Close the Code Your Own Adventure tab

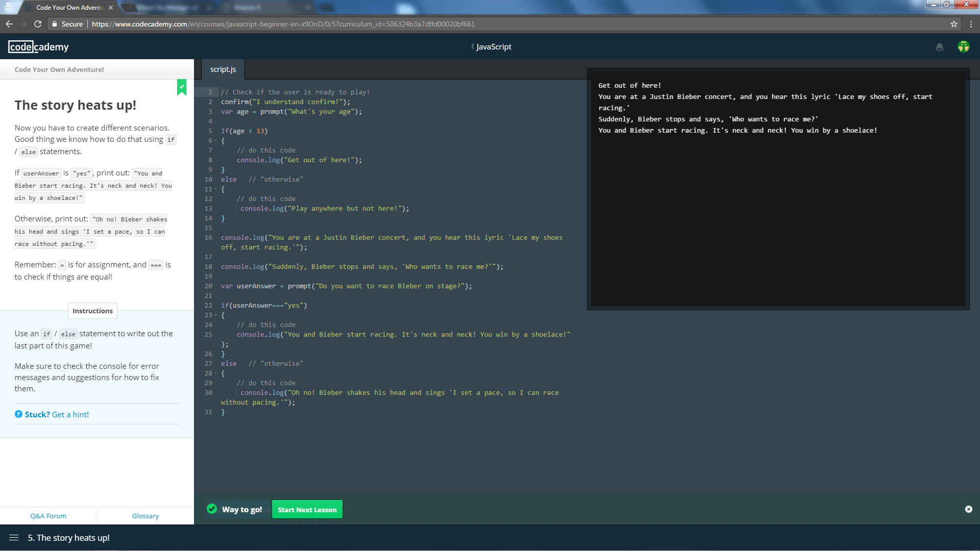tap(111, 8)
